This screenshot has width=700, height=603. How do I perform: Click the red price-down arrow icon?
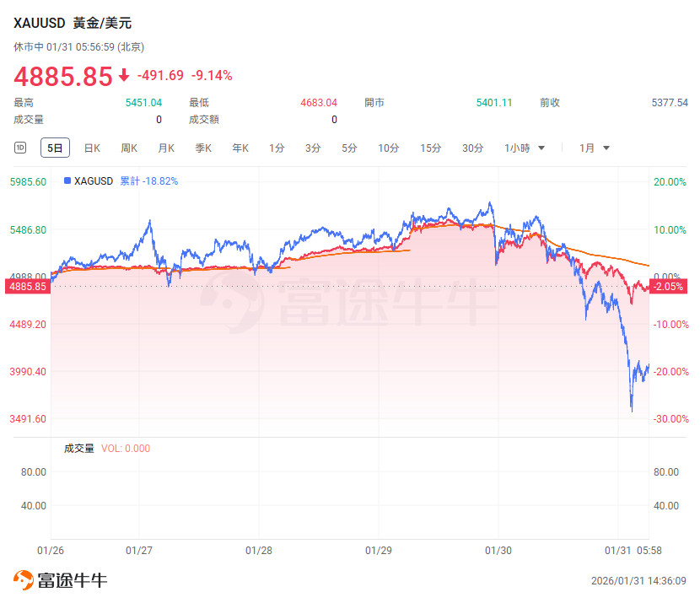pos(124,75)
